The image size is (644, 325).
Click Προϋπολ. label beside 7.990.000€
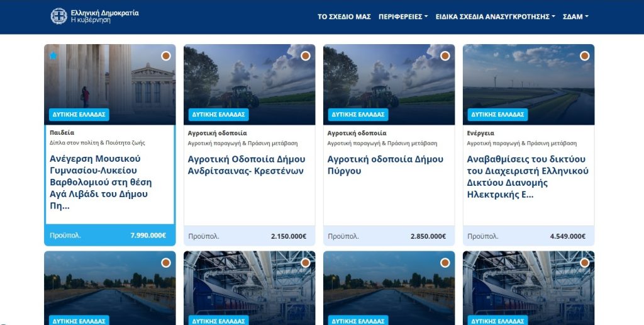[65, 236]
